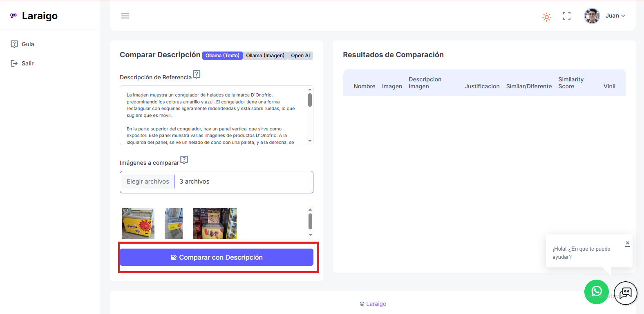Screen dimensions: 644x314
Task: Toggle the sun light-mode icon
Action: click(546, 17)
